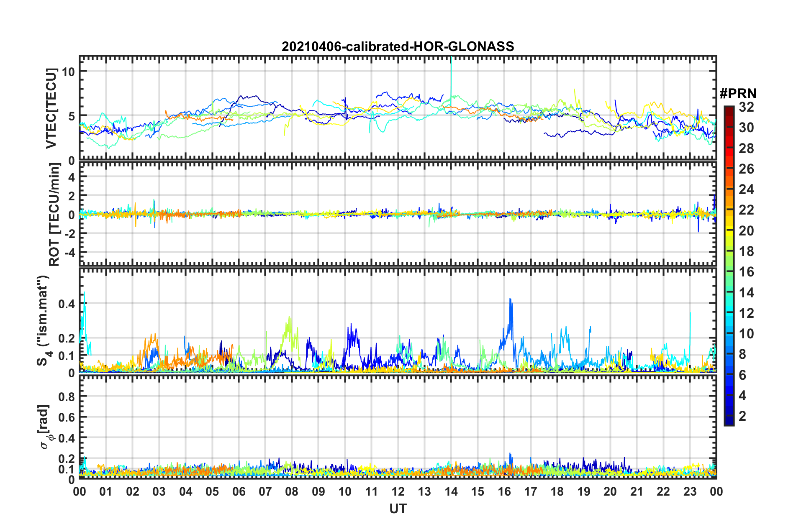Select the UT x-axis label
Screen dimensions: 796x532
pos(398,509)
